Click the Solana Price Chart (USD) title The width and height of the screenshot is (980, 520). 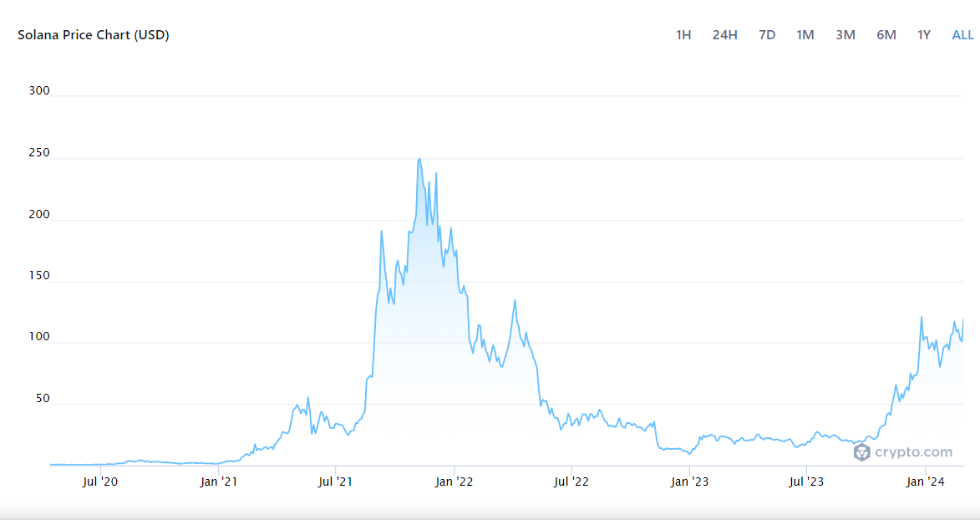(x=93, y=35)
